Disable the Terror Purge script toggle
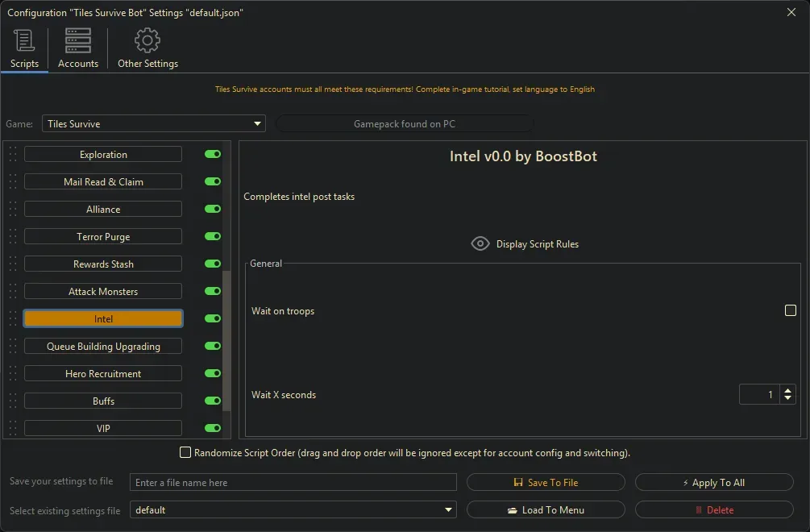 [x=213, y=237]
